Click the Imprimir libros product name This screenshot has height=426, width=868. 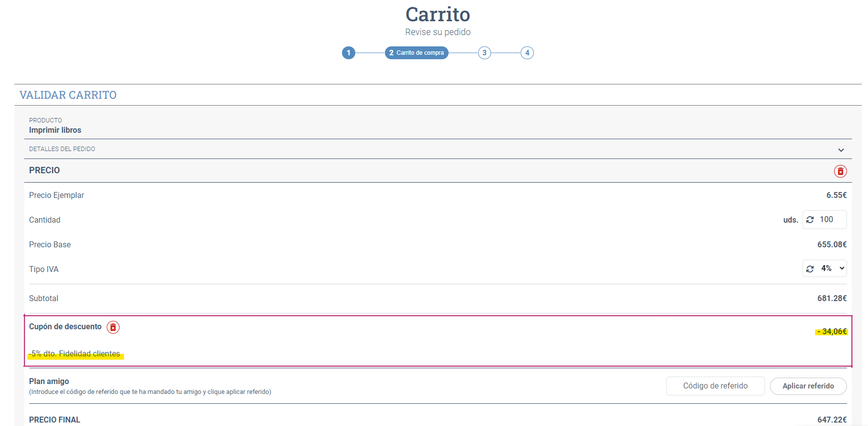point(55,130)
